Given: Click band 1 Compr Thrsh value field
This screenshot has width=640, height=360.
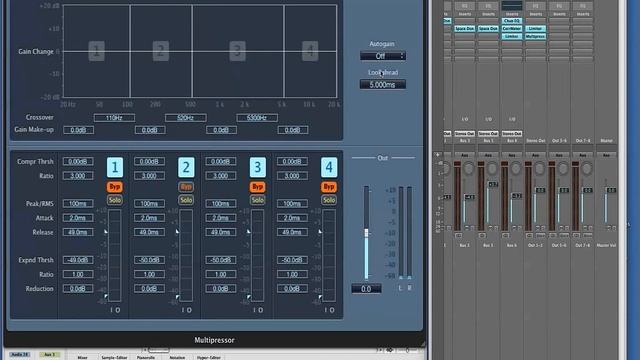Looking at the screenshot, I should [x=78, y=162].
